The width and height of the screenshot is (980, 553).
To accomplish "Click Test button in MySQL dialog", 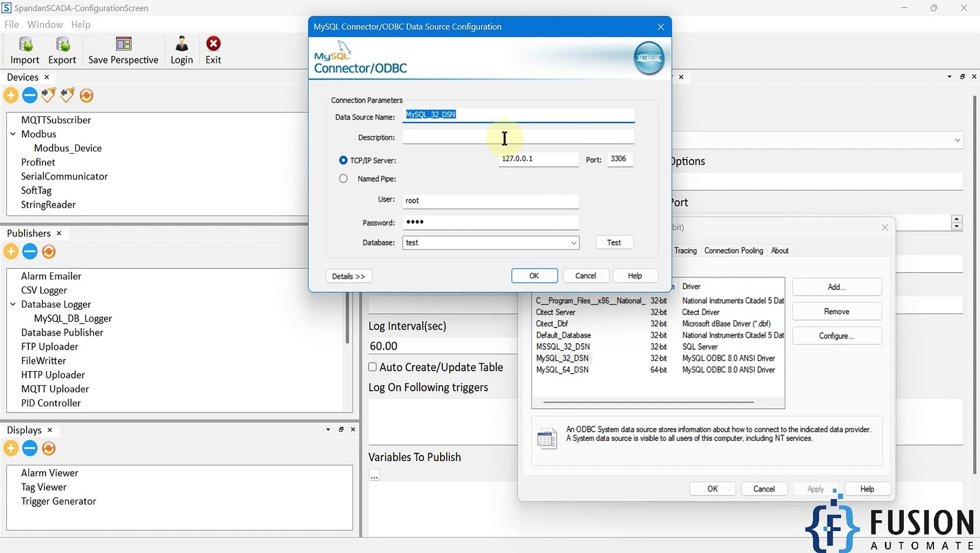I will 614,242.
